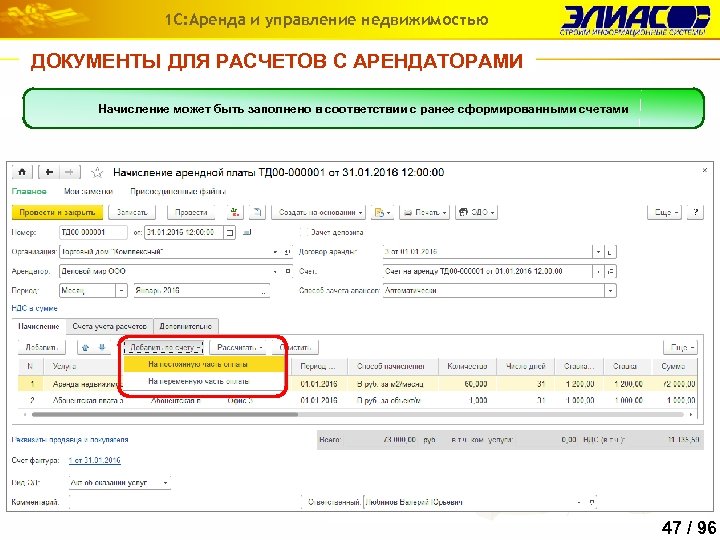This screenshot has width=720, height=540.
Task: Click the Способ начисления column header
Action: (391, 366)
